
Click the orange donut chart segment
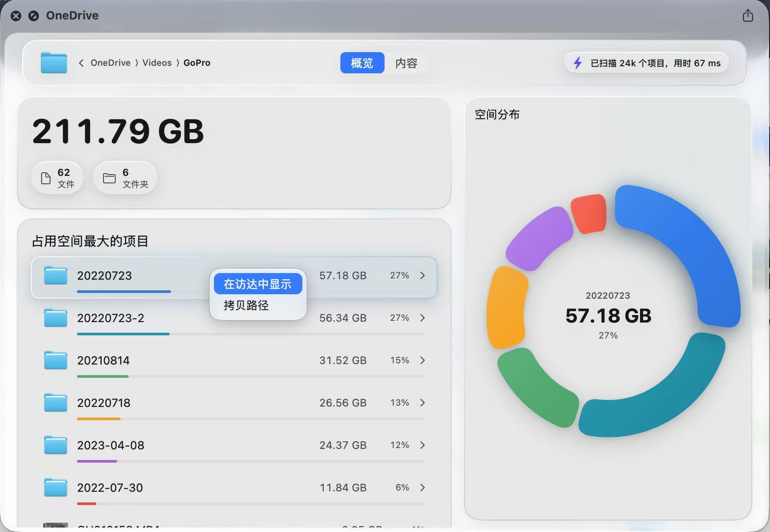coord(507,307)
